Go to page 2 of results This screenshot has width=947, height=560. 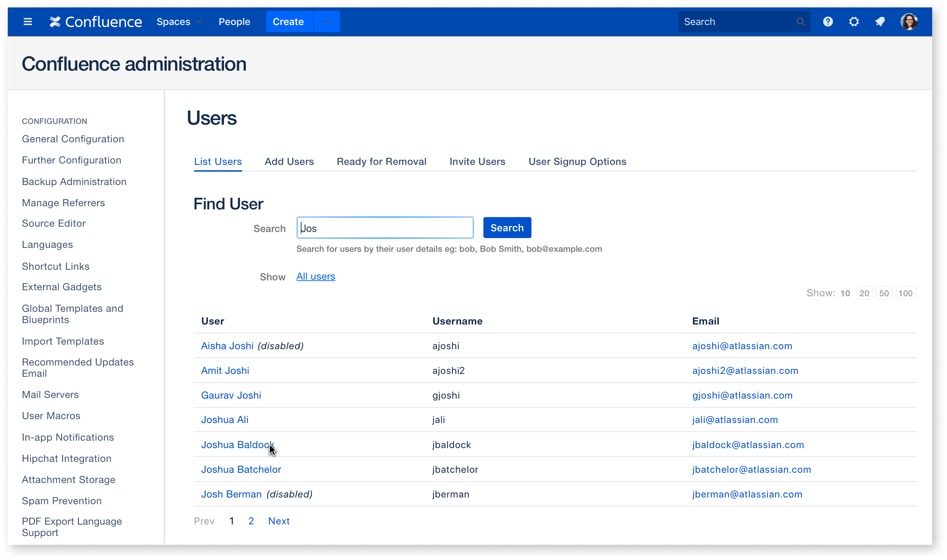click(251, 521)
